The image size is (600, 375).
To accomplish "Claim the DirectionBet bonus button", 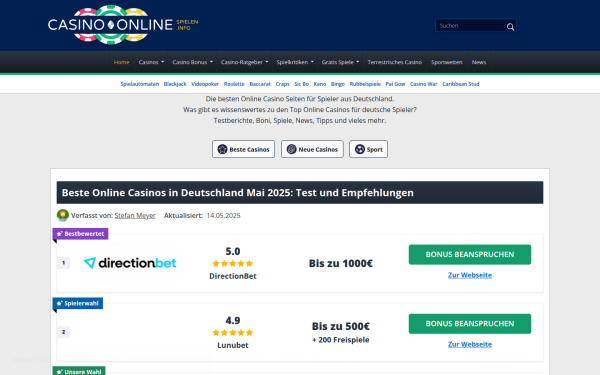I will click(470, 254).
